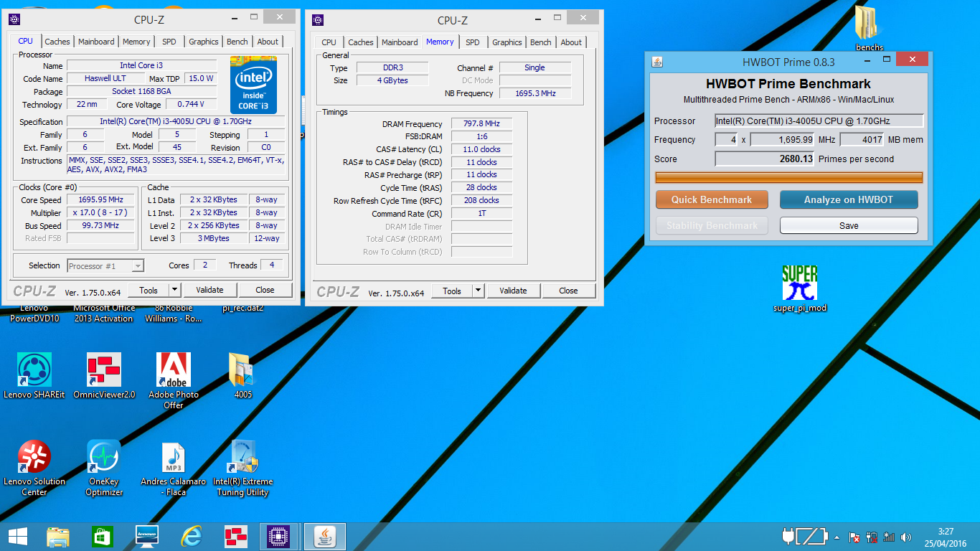
Task: Open the benchs folder on desktop
Action: pyautogui.click(x=869, y=27)
